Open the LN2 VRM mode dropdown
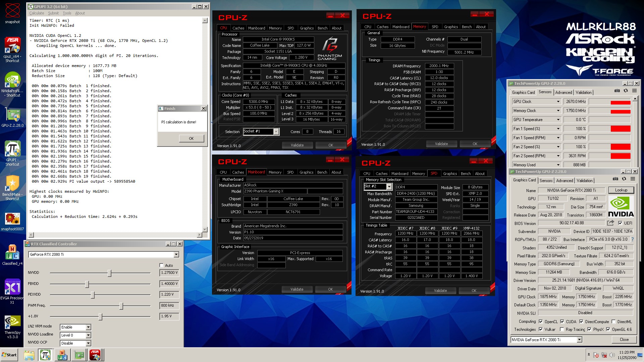Viewport: 644px width, 362px height. pos(88,327)
